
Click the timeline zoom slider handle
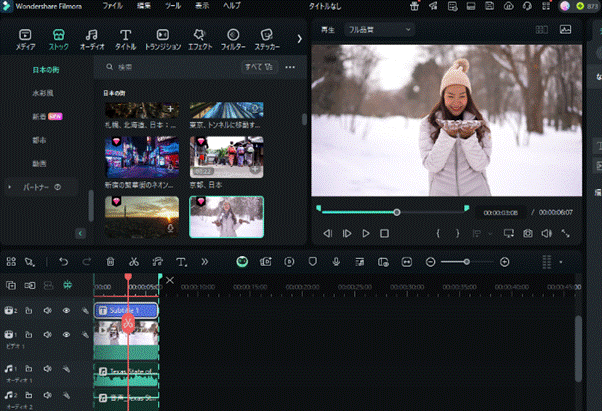[467, 261]
